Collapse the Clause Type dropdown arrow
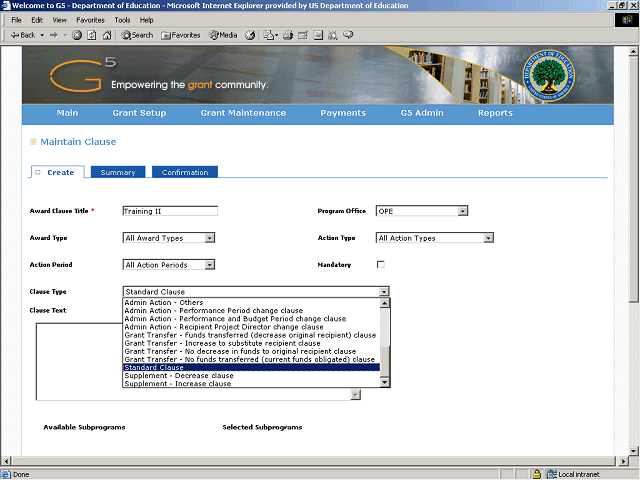640x480 pixels. (x=384, y=292)
